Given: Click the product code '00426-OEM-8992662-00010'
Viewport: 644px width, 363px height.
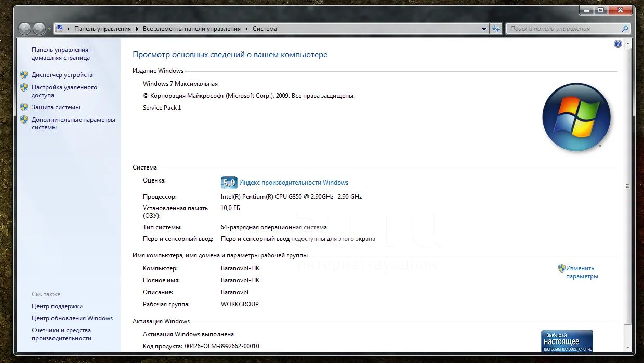Looking at the screenshot, I should [221, 346].
